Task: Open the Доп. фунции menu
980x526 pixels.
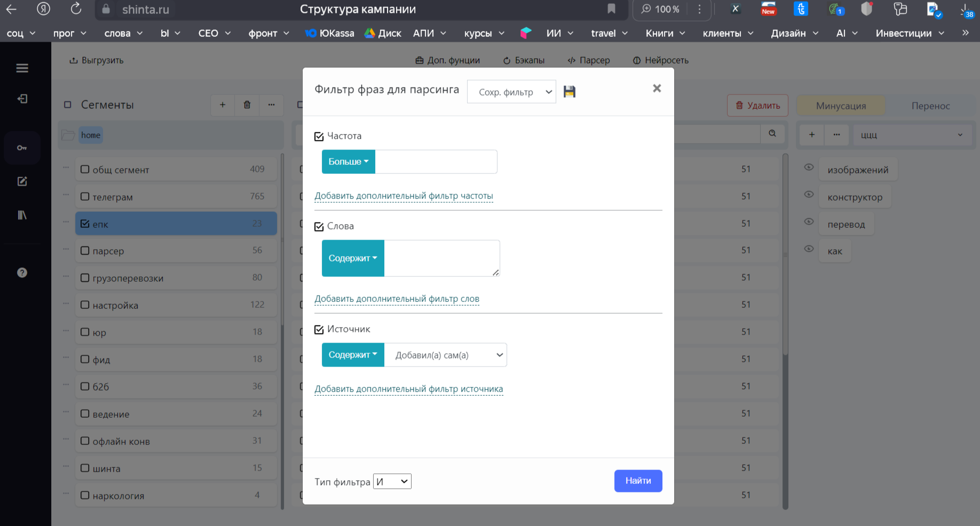Action: tap(447, 60)
